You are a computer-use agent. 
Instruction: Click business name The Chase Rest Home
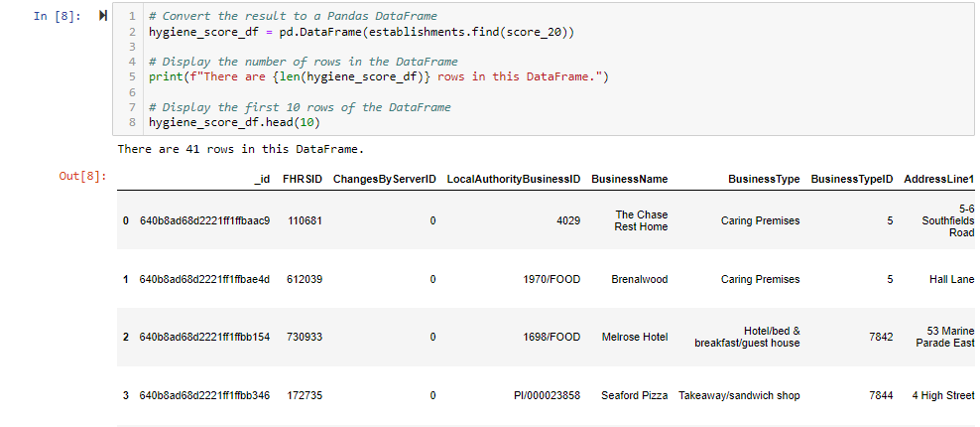coord(641,221)
